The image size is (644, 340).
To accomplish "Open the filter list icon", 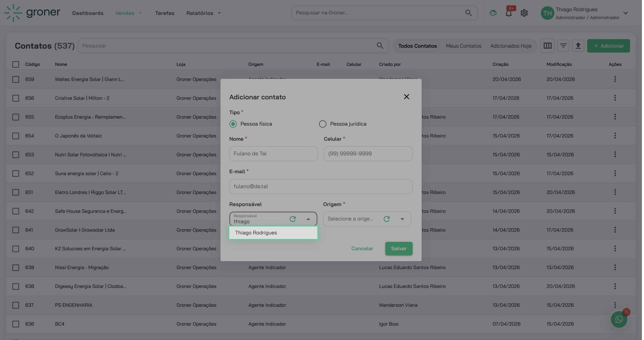I will point(563,46).
